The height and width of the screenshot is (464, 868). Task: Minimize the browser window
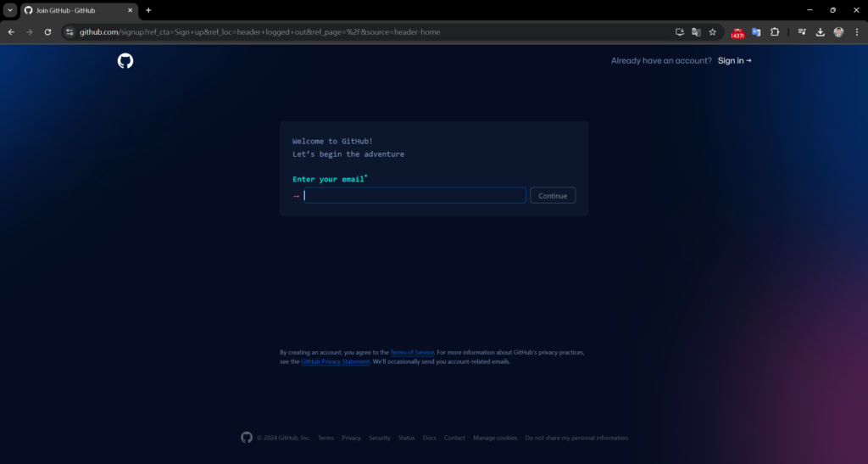(810, 10)
